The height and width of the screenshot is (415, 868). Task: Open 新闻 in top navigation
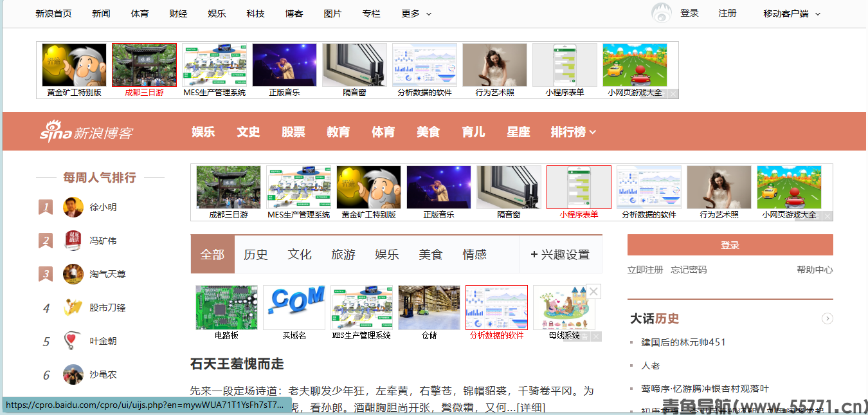pyautogui.click(x=101, y=14)
